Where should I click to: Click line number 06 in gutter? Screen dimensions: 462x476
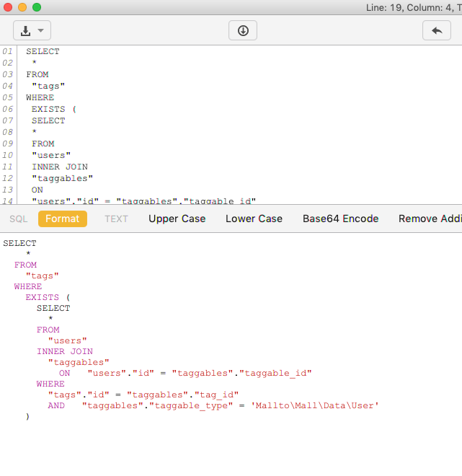point(8,109)
